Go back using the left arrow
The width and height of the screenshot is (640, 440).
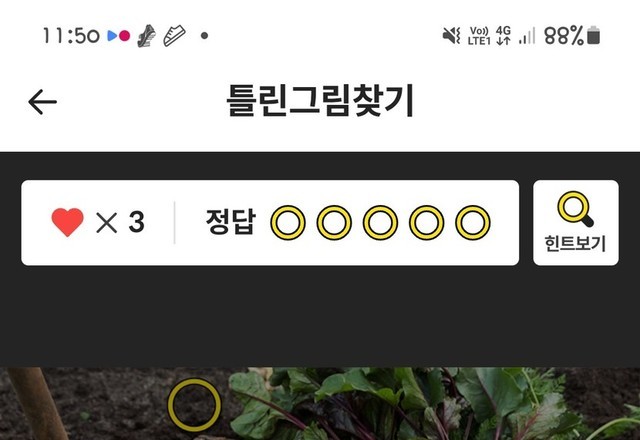pyautogui.click(x=42, y=102)
